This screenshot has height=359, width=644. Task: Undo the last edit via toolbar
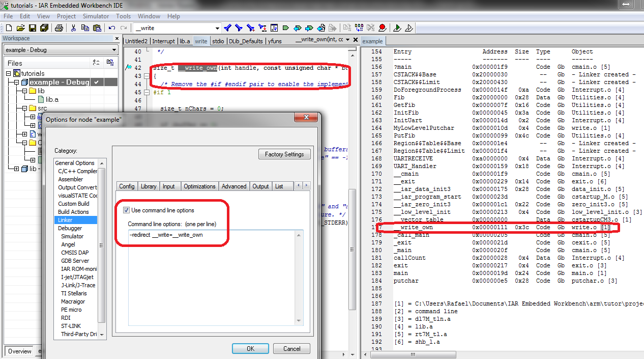[x=111, y=28]
